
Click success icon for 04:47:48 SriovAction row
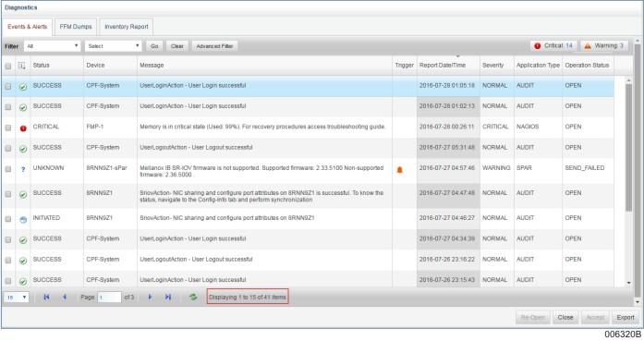tap(23, 194)
